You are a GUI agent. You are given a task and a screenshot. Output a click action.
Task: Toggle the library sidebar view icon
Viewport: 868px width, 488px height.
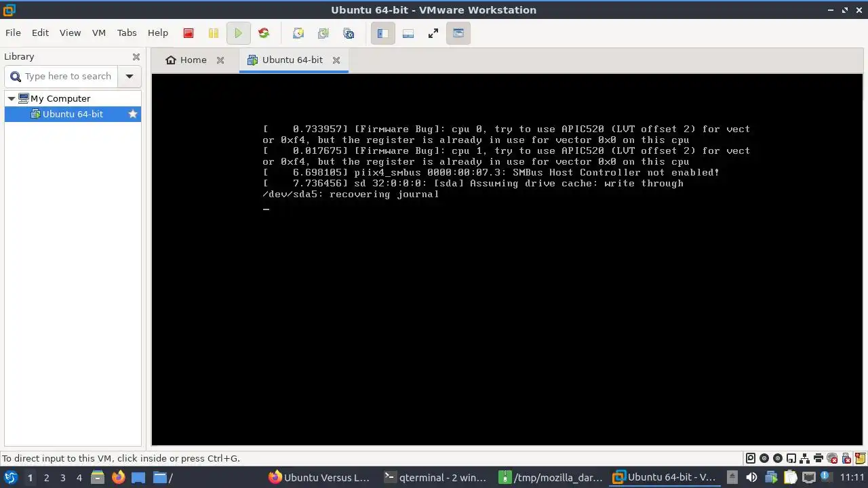[382, 33]
